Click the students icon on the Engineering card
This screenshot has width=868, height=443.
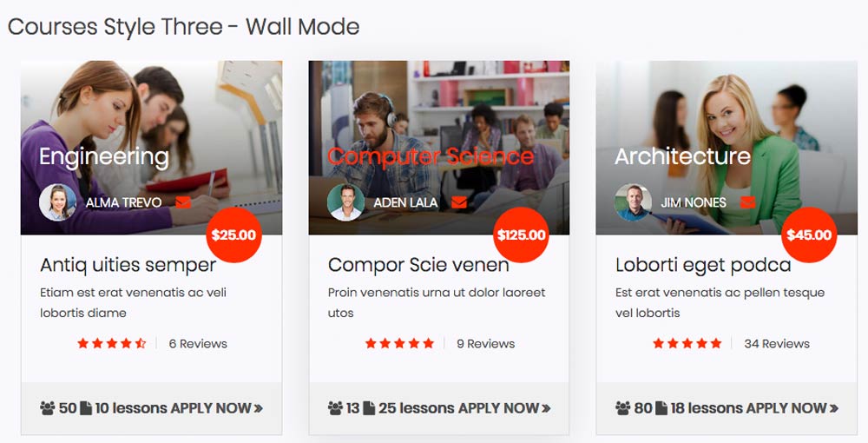[48, 407]
